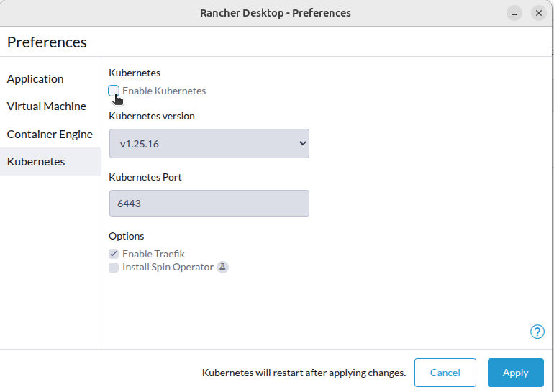Viewport: 554px width, 392px height.
Task: Go to Container Engine section
Action: click(x=50, y=135)
